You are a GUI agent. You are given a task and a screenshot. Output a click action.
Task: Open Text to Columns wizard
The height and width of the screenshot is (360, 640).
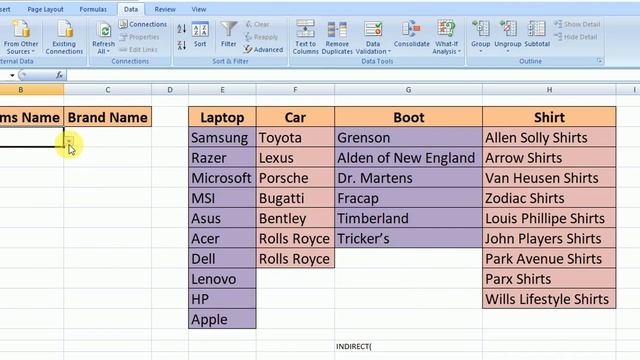pyautogui.click(x=305, y=37)
